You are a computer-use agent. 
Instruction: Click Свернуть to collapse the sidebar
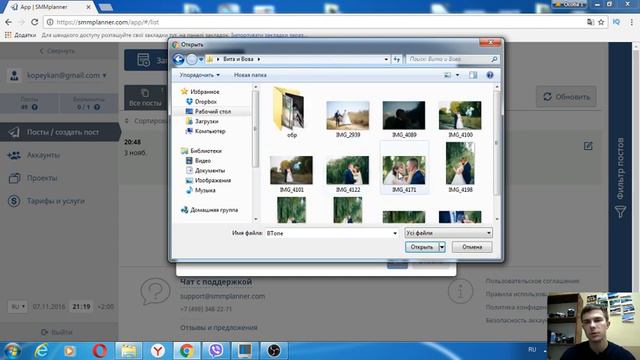(57, 51)
